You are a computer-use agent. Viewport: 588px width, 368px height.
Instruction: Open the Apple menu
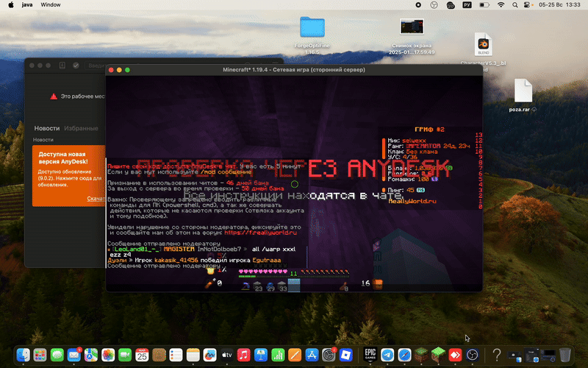coord(11,5)
